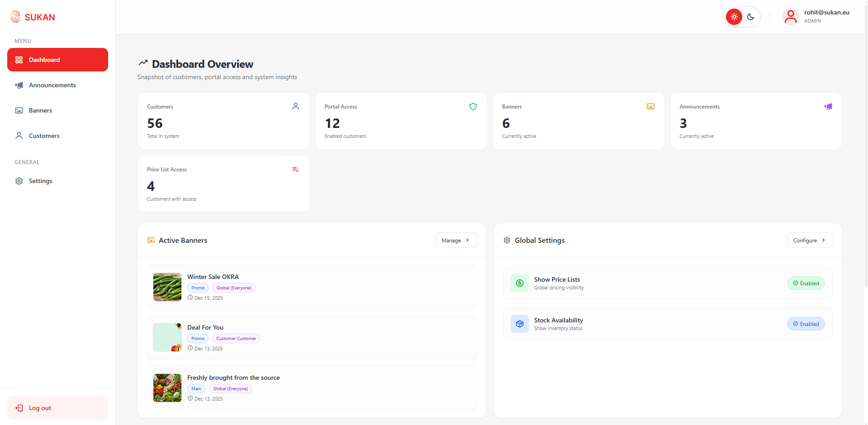Screen dimensions: 868x425
Task: Disable Stock Availability via its Enabled badge
Action: [806, 324]
